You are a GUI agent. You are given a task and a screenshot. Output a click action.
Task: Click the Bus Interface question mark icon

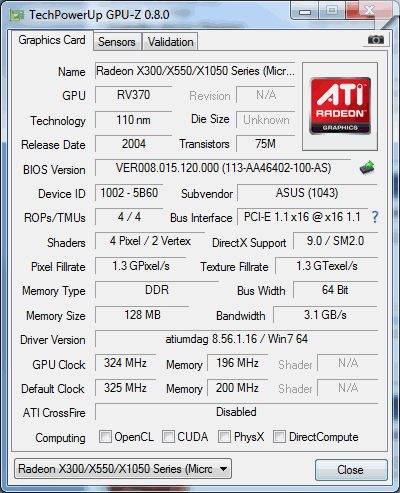375,217
